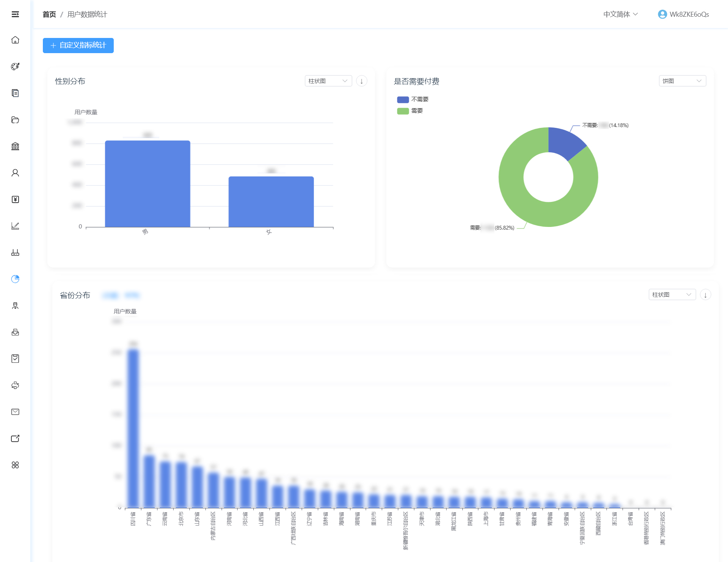This screenshot has width=728, height=562.
Task: Open the 柱状图 dropdown in 性别分布 card
Action: 328,81
